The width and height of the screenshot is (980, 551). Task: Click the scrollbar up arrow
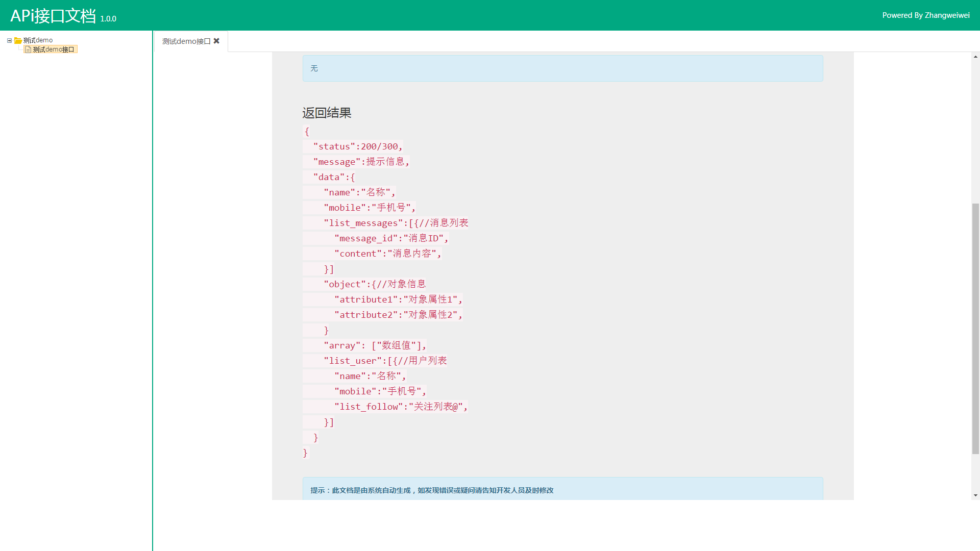(975, 57)
